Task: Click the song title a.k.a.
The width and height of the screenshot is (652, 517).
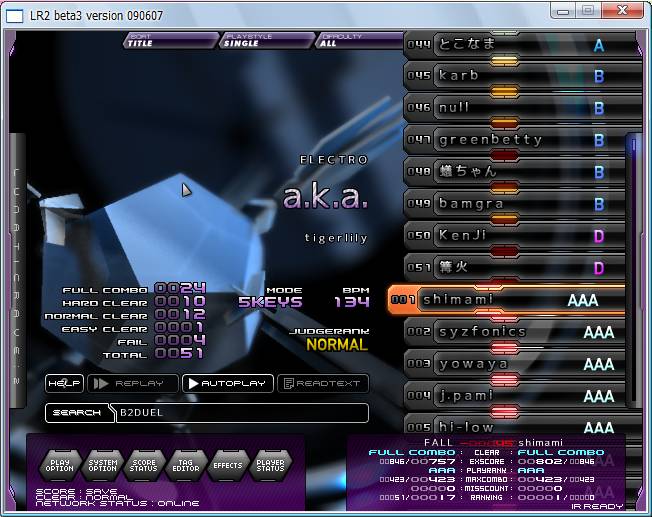Action: pyautogui.click(x=325, y=198)
